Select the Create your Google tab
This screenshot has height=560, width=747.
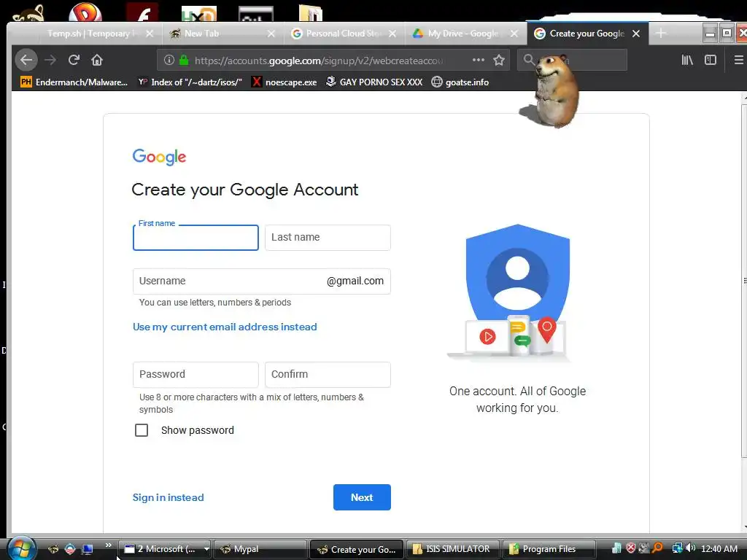(587, 34)
